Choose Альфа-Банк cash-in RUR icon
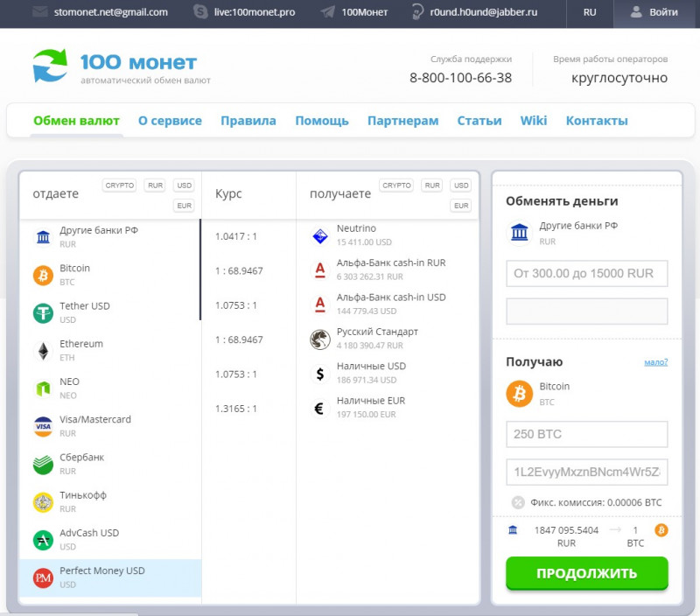The height and width of the screenshot is (616, 700). pos(320,270)
